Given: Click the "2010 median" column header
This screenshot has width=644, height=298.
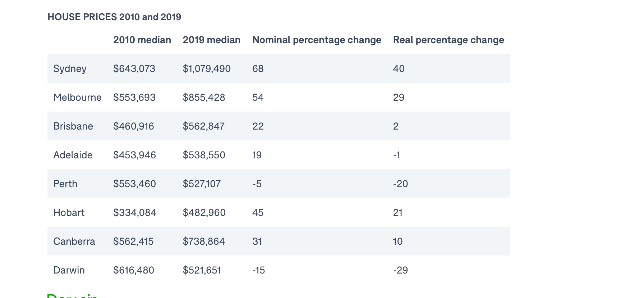Looking at the screenshot, I should point(142,40).
